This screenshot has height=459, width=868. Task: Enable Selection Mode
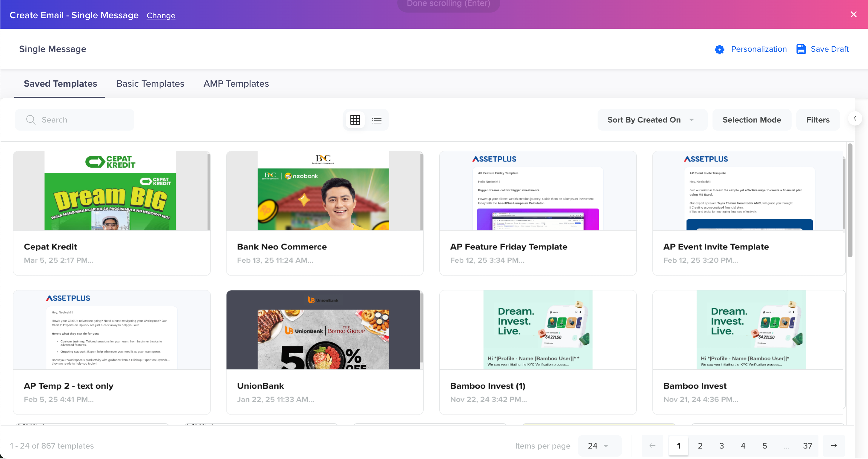[x=751, y=120]
